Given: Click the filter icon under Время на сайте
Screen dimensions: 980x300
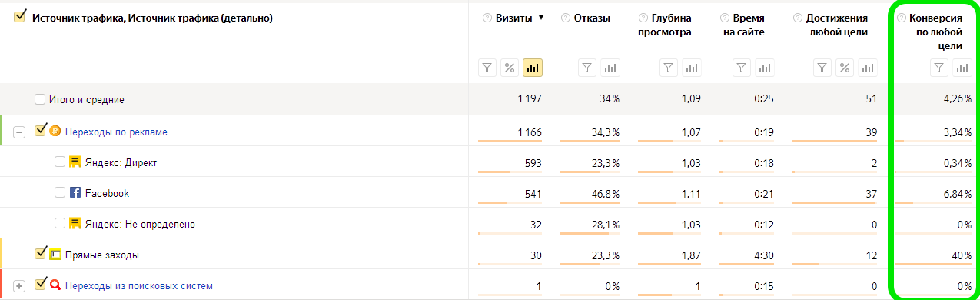Looking at the screenshot, I should click(741, 68).
